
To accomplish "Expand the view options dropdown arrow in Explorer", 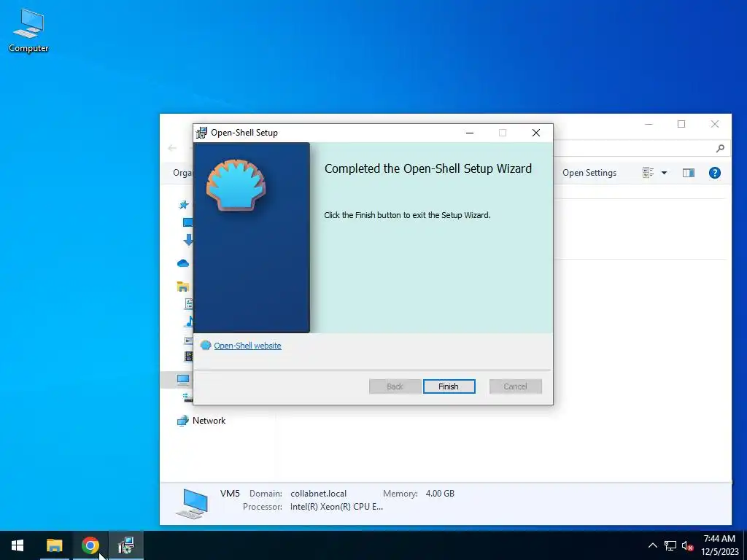I will (x=664, y=173).
